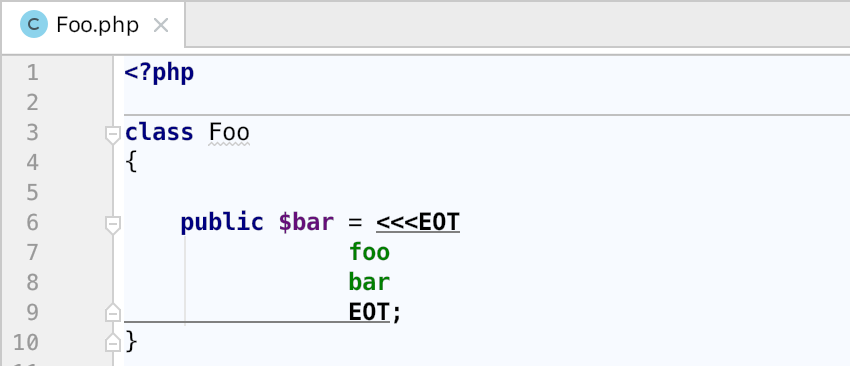Select the Foo.php editor tab

(93, 24)
